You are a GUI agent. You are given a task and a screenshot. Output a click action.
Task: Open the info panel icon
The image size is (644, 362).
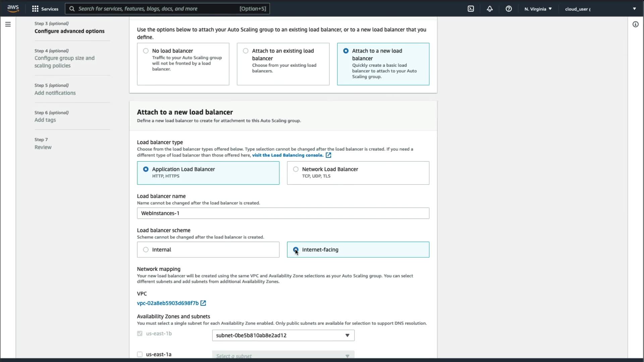(635, 24)
